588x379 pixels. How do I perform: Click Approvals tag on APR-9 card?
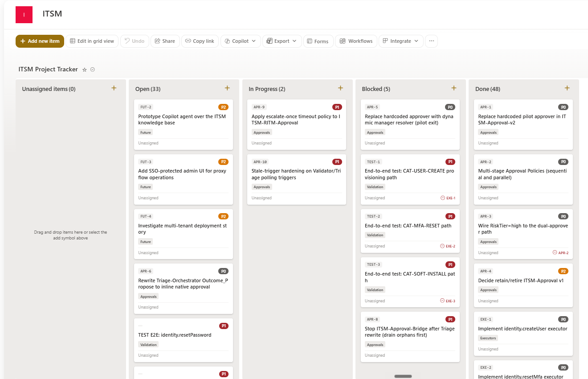point(262,132)
